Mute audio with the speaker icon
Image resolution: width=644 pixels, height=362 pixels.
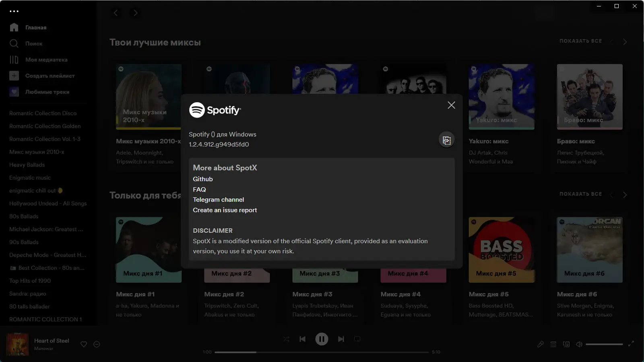pos(579,344)
